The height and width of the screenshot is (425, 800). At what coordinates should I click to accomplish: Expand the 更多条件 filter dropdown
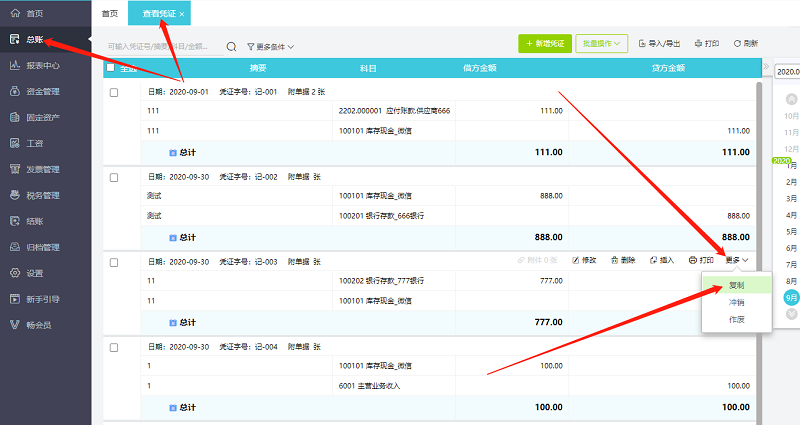point(270,47)
